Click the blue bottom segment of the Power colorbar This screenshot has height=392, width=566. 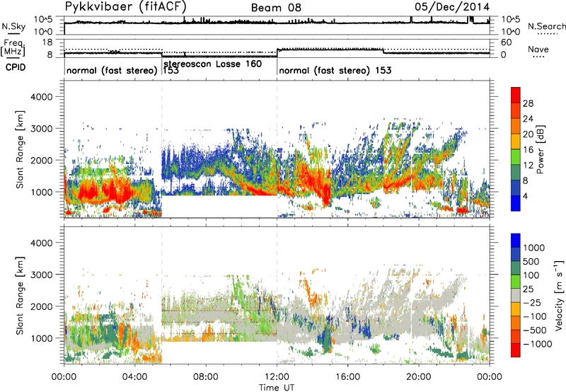(x=516, y=203)
